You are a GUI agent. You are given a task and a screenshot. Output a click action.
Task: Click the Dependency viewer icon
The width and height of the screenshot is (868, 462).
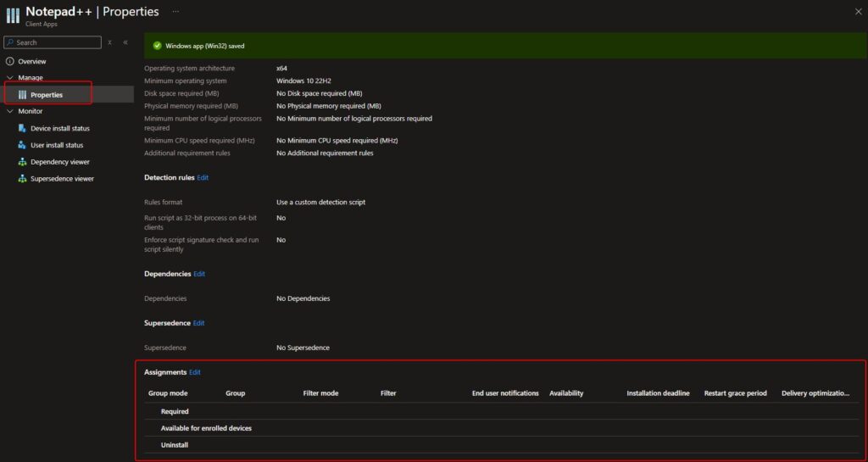click(22, 162)
